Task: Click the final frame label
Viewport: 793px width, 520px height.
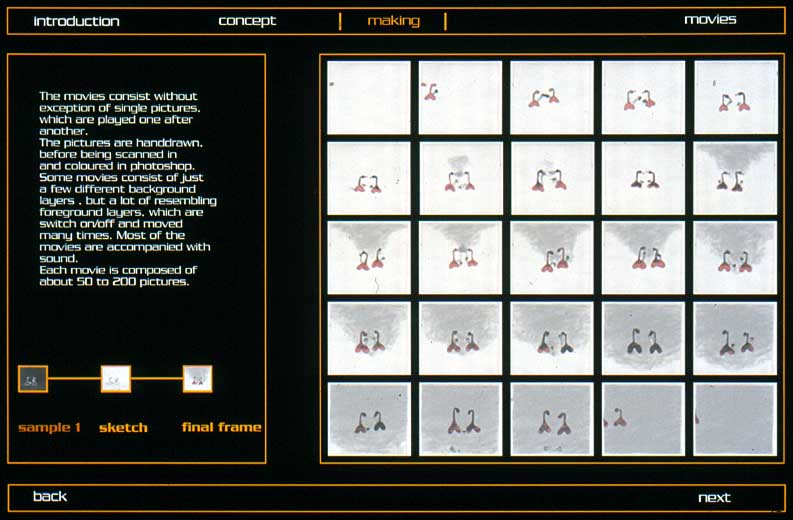Action: click(x=221, y=428)
